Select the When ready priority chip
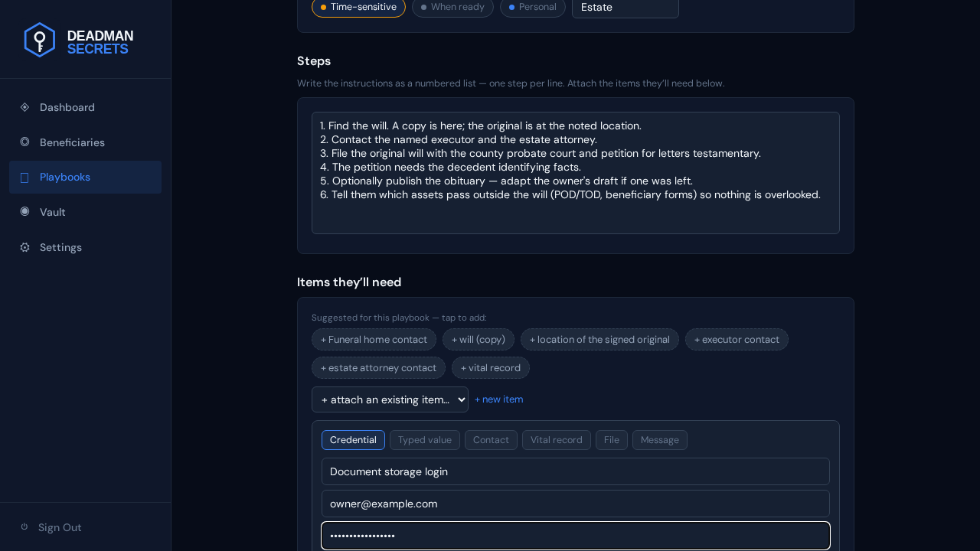Screen dimensions: 980x551 coord(452,7)
